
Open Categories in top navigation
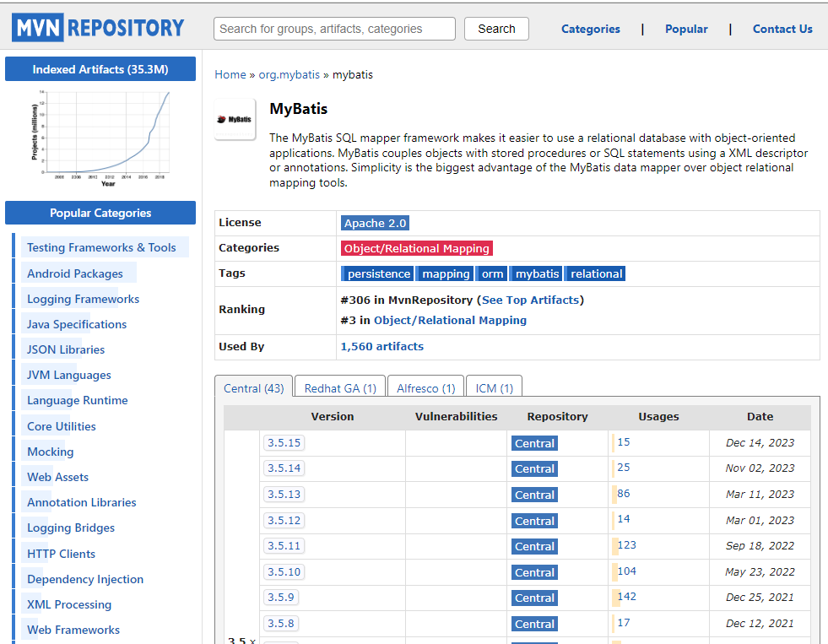coord(590,29)
